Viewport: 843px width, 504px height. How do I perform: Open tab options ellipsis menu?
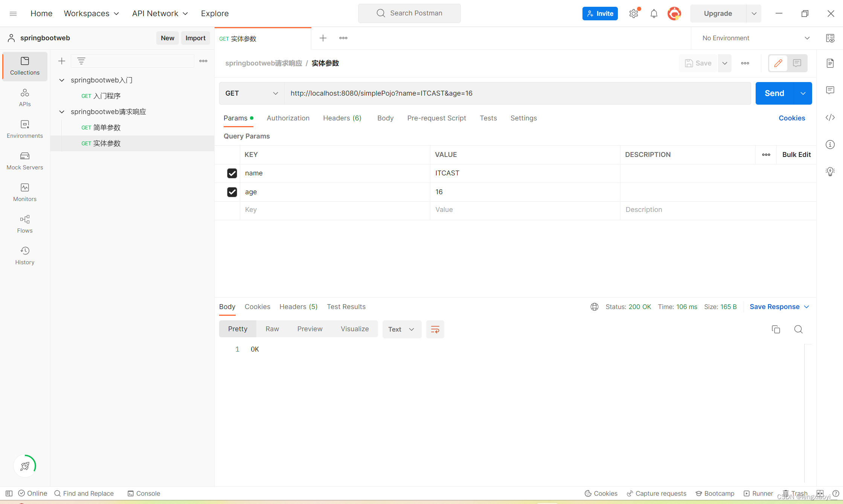(343, 38)
